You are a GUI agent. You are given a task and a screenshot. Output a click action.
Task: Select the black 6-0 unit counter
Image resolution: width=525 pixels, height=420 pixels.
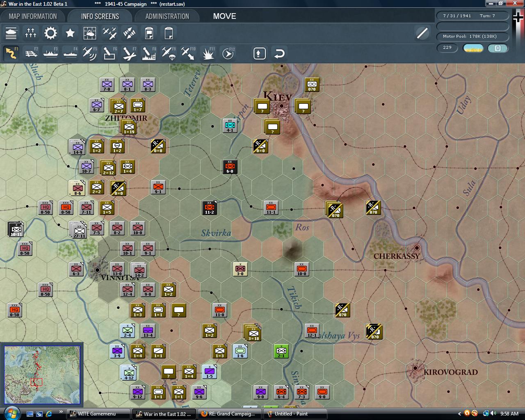[x=230, y=167]
